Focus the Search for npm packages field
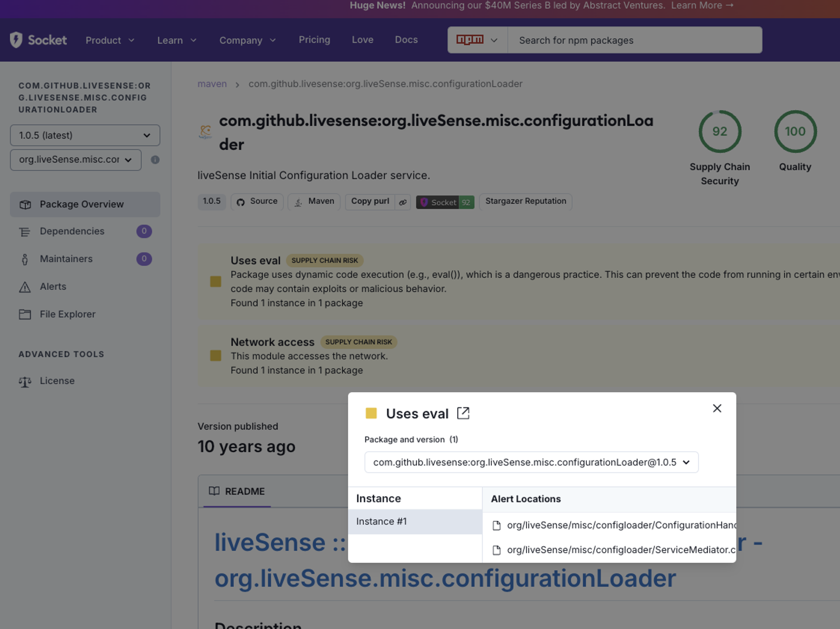Viewport: 840px width, 629px height. click(x=635, y=40)
